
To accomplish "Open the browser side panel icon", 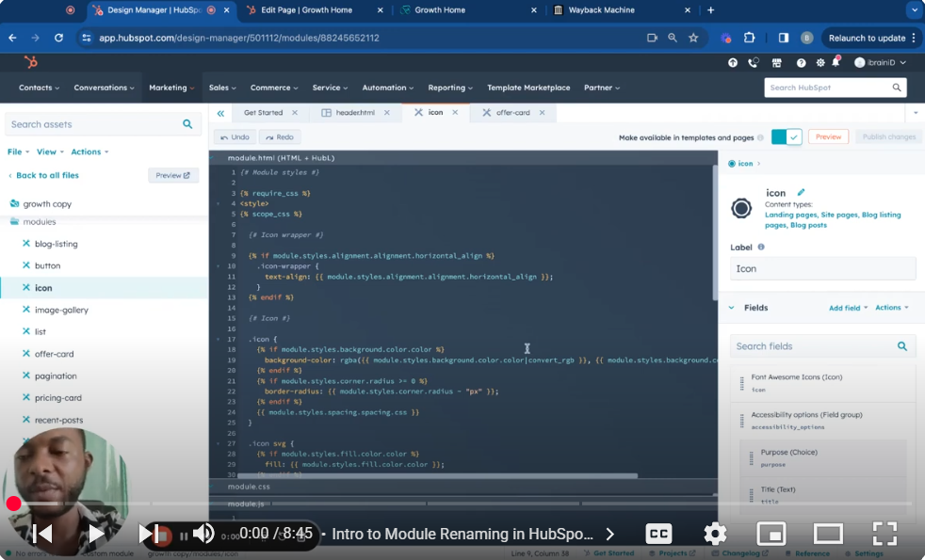I will (784, 38).
